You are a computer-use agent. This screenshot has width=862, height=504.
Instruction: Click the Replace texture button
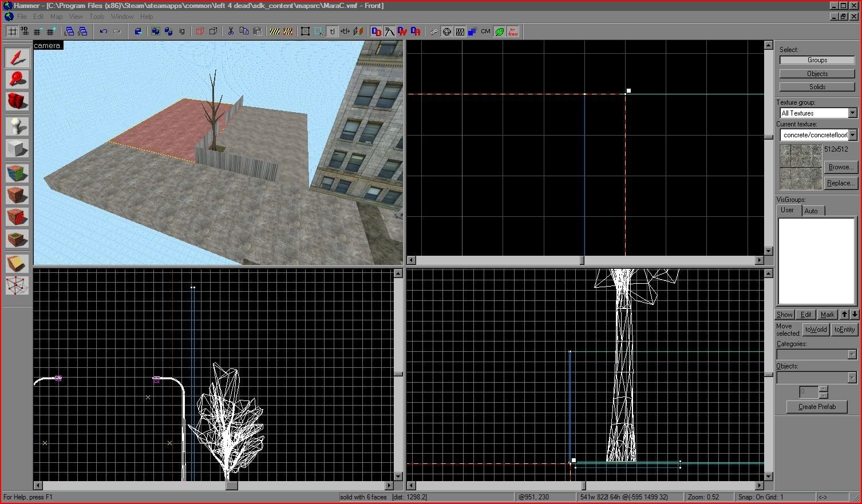pyautogui.click(x=840, y=183)
